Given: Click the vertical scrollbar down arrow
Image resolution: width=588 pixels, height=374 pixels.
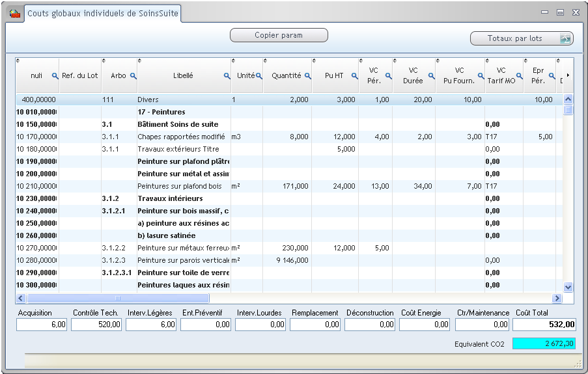Looking at the screenshot, I should tap(567, 286).
